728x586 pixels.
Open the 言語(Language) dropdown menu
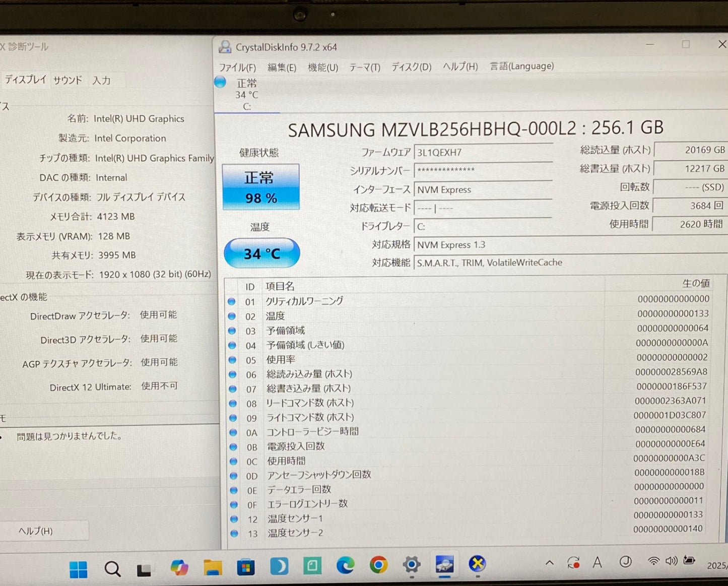[521, 66]
